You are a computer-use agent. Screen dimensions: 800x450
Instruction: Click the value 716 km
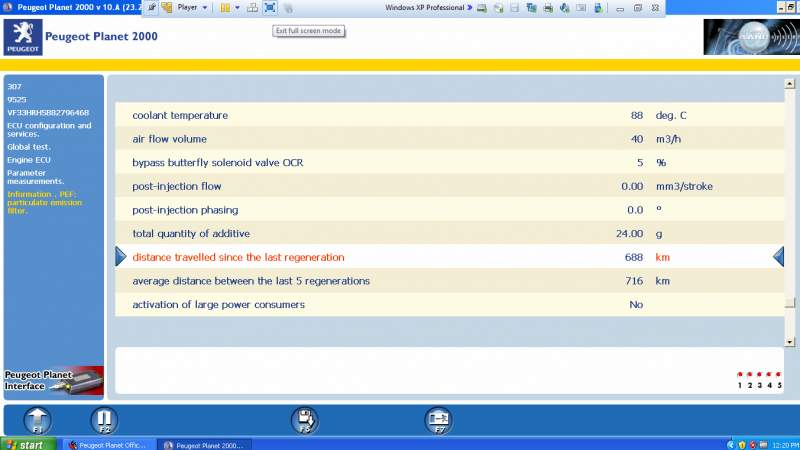click(634, 281)
